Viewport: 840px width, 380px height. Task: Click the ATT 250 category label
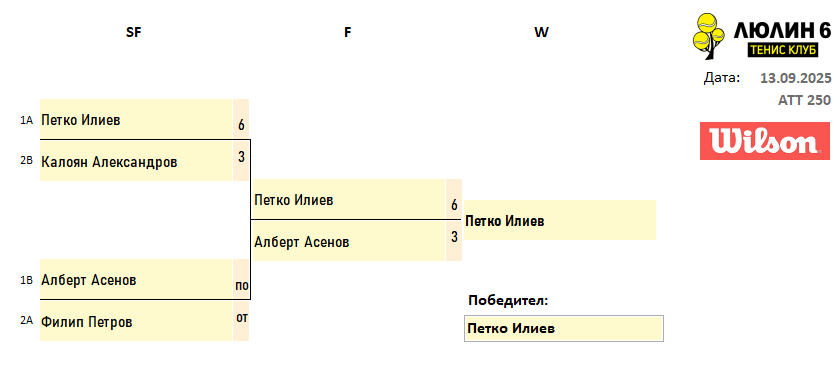pos(805,100)
